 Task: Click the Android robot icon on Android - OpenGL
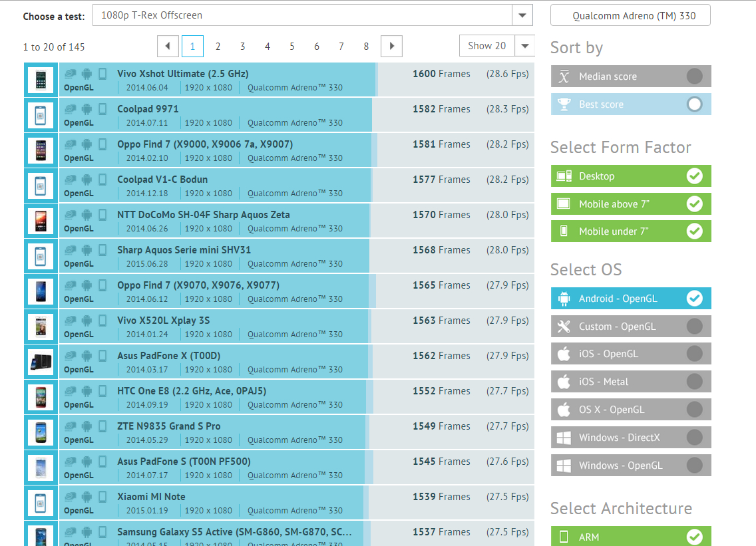coord(564,299)
